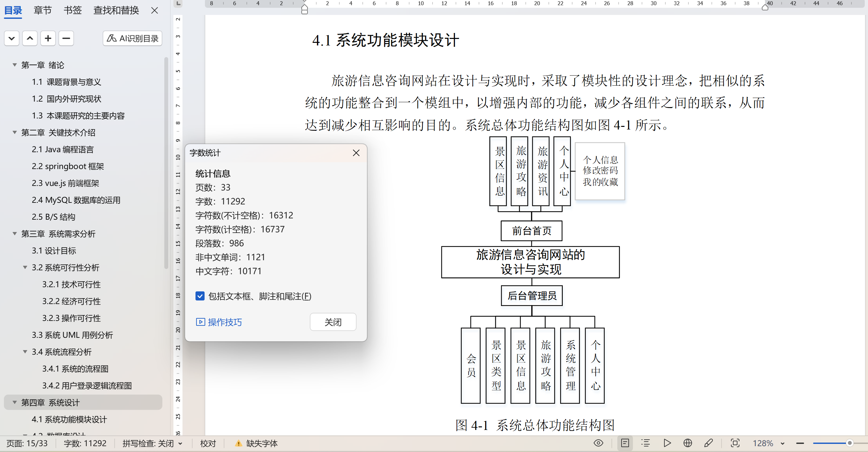This screenshot has height=452, width=868.
Task: Click the plus promote heading button
Action: pos(48,38)
